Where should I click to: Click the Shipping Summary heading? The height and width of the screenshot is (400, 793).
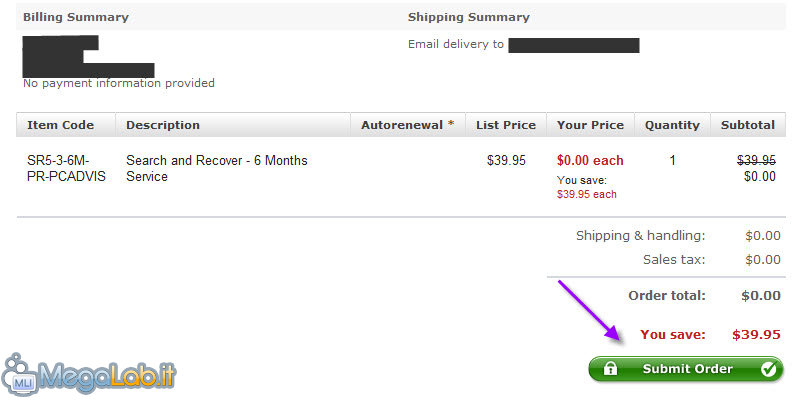click(469, 17)
